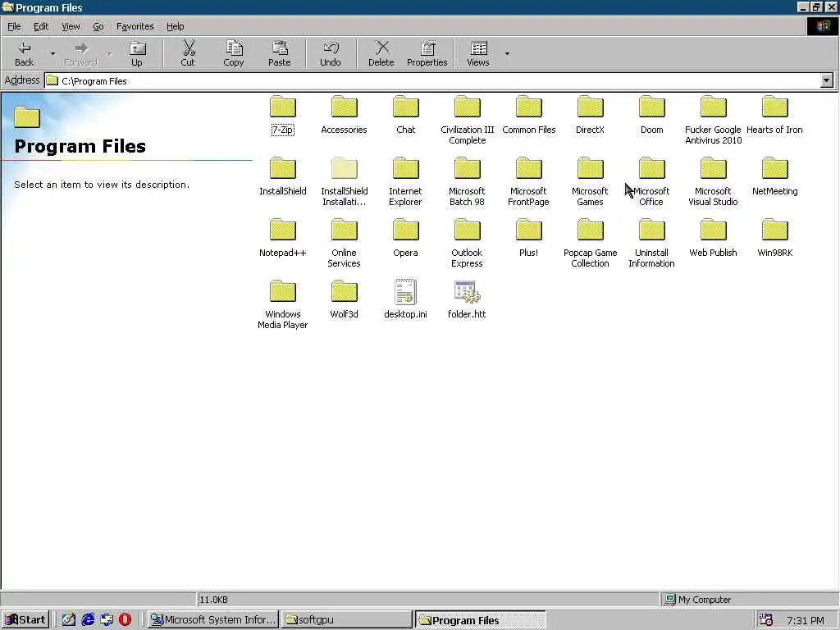Click the Start button
The image size is (840, 630).
(25, 619)
